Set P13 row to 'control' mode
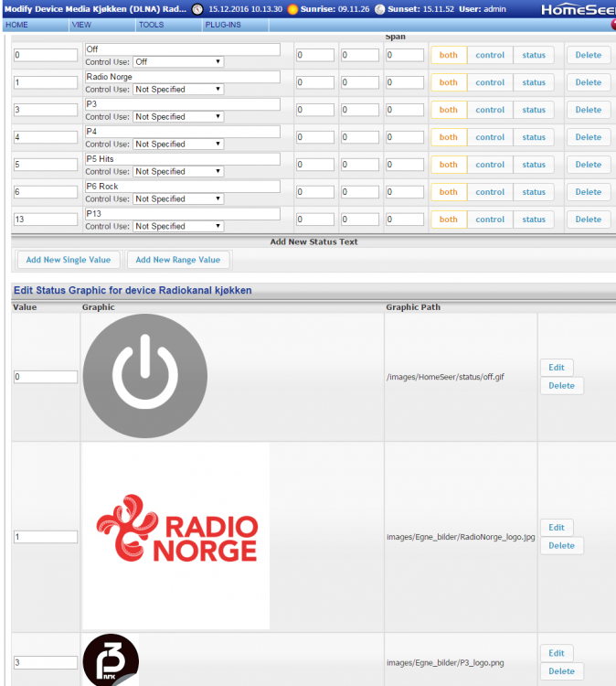This screenshot has width=616, height=686. pos(490,220)
